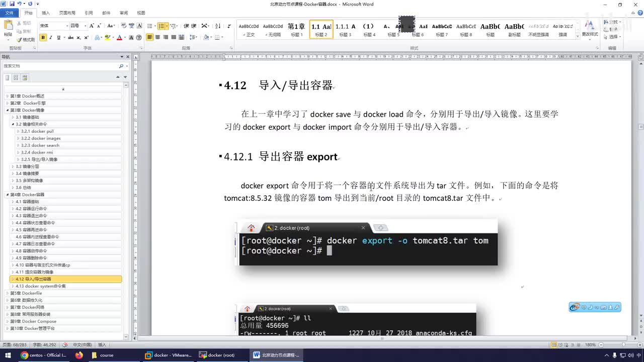Expand the 第1章 Docker概述 heading
The height and width of the screenshot is (362, 644).
pos(8,96)
